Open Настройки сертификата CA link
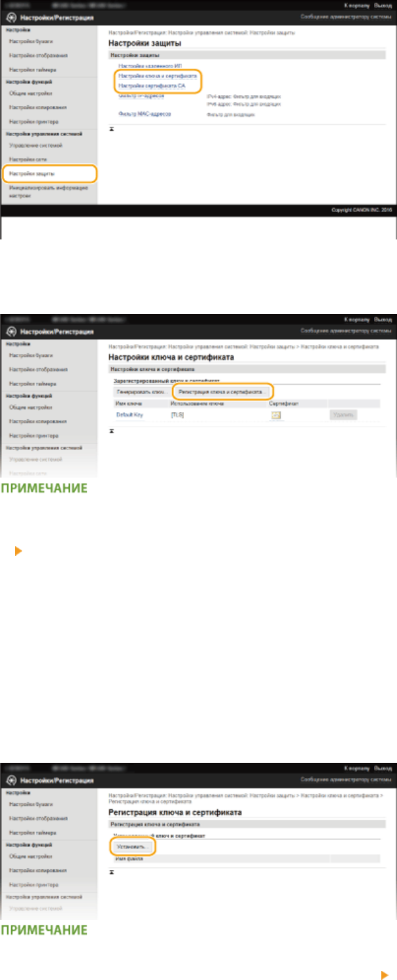Viewport: 397px width, 980px height. (x=152, y=85)
